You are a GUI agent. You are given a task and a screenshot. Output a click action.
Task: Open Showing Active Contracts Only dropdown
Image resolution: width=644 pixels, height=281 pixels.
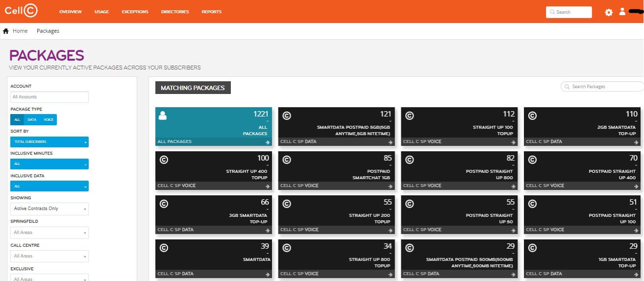(x=50, y=209)
